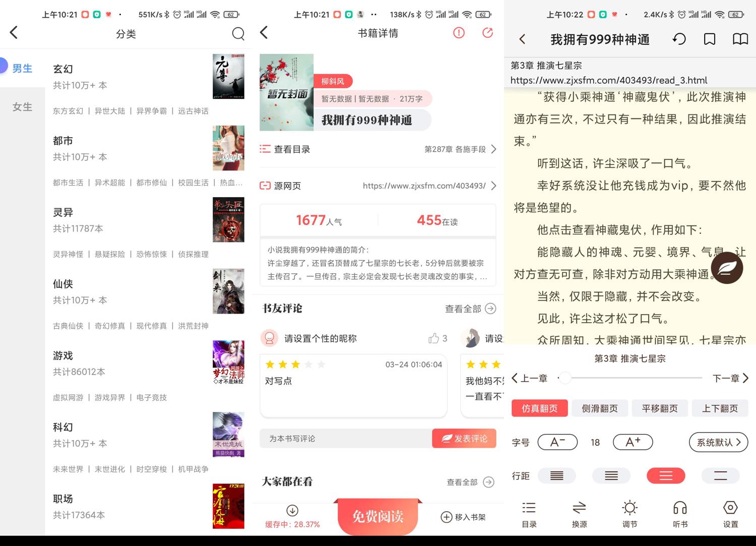Image resolution: width=756 pixels, height=546 pixels.
Task: Choose the widest line spacing option
Action: [720, 475]
